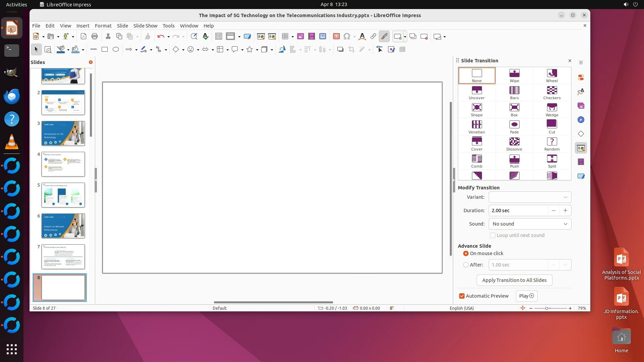Click Apply Transition to All Slides
Image resolution: width=644 pixels, height=362 pixels.
click(x=514, y=280)
